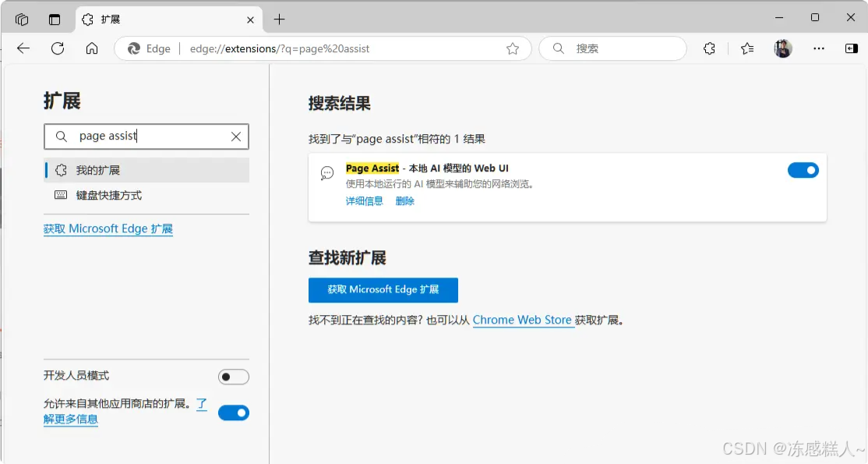Viewport: 868px width, 464px height.
Task: Click the 搜索 box in toolbar
Action: (612, 49)
